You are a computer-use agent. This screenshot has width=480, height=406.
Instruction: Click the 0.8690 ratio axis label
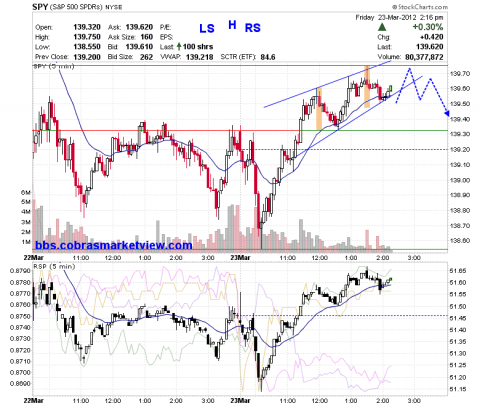(x=19, y=383)
